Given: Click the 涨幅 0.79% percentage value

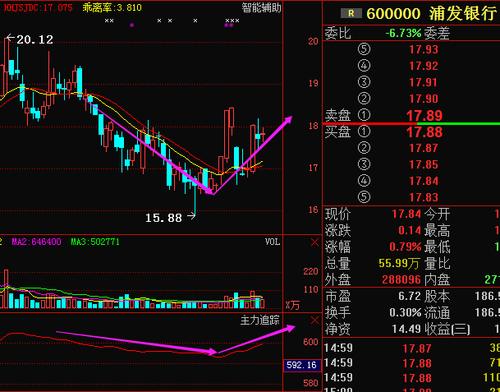Looking at the screenshot, I should pos(405,247).
